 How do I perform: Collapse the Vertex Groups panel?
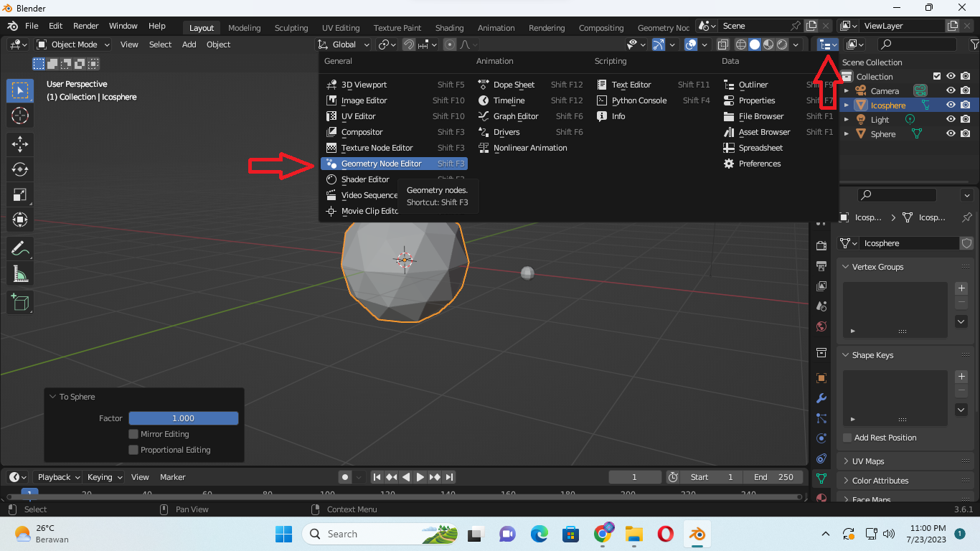coord(845,267)
